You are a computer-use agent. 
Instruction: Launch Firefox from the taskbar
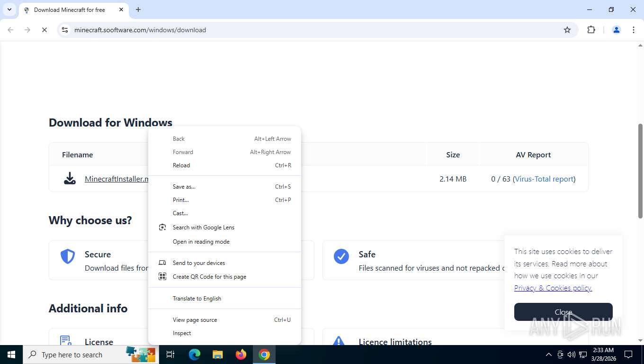[x=241, y=355]
